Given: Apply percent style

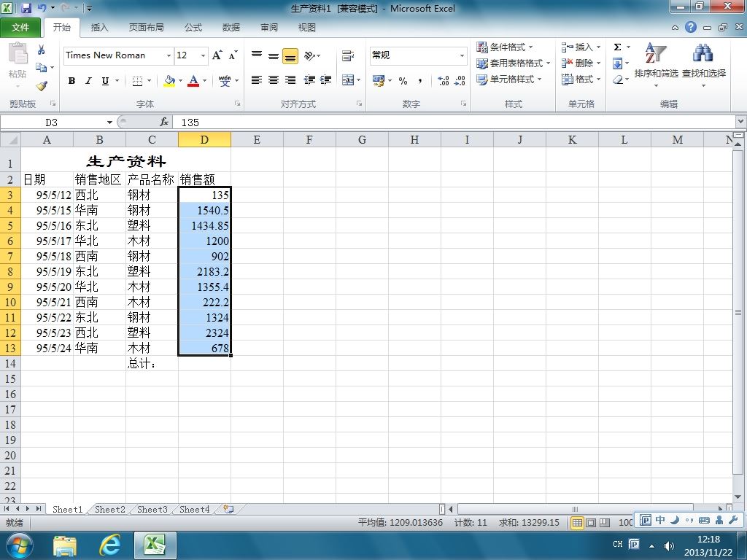Looking at the screenshot, I should tap(403, 80).
